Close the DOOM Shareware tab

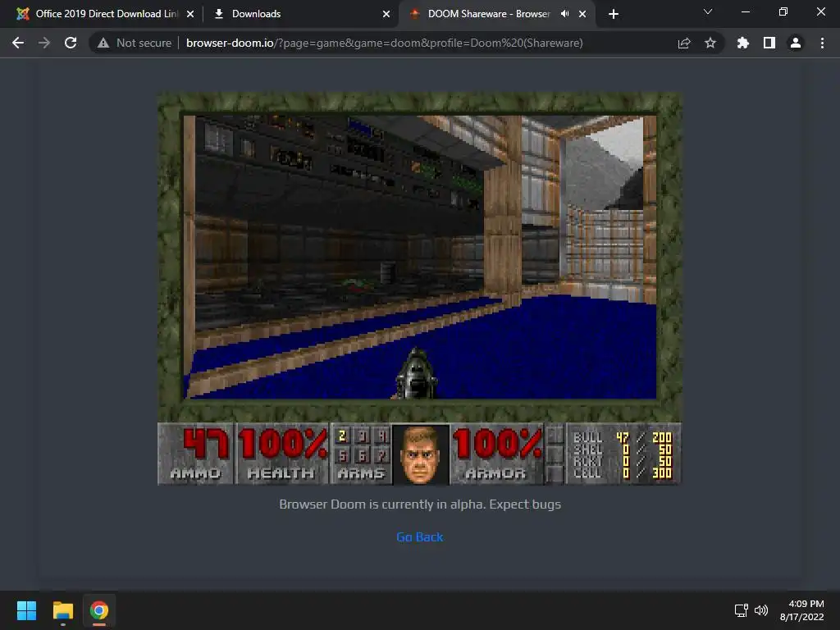[582, 14]
